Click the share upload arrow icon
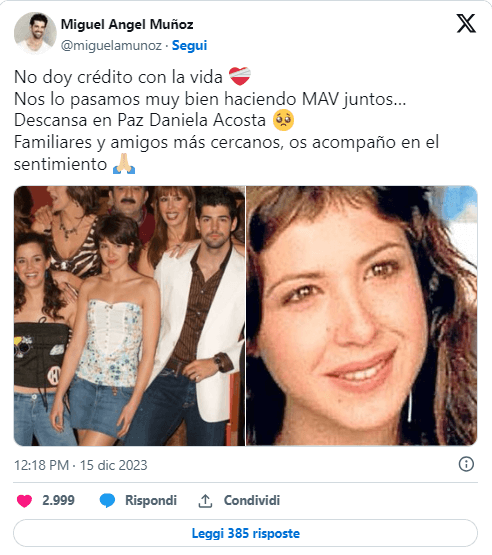The width and height of the screenshot is (492, 555). click(x=205, y=501)
